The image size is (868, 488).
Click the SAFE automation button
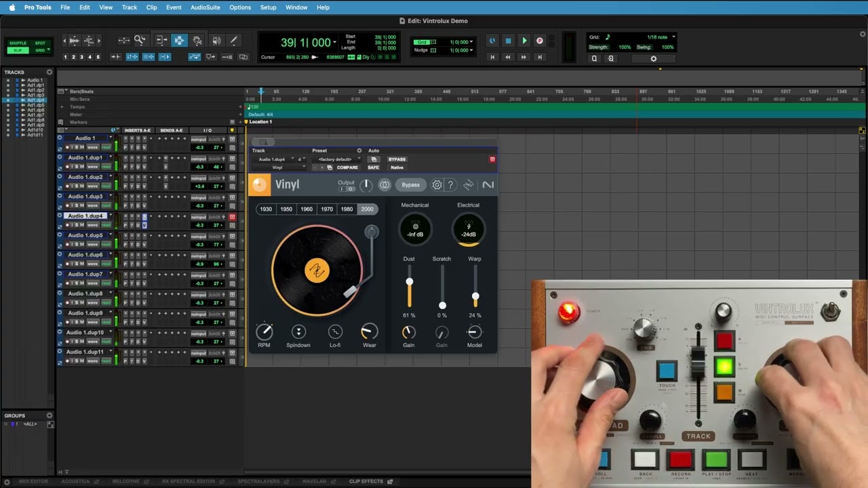pos(373,167)
